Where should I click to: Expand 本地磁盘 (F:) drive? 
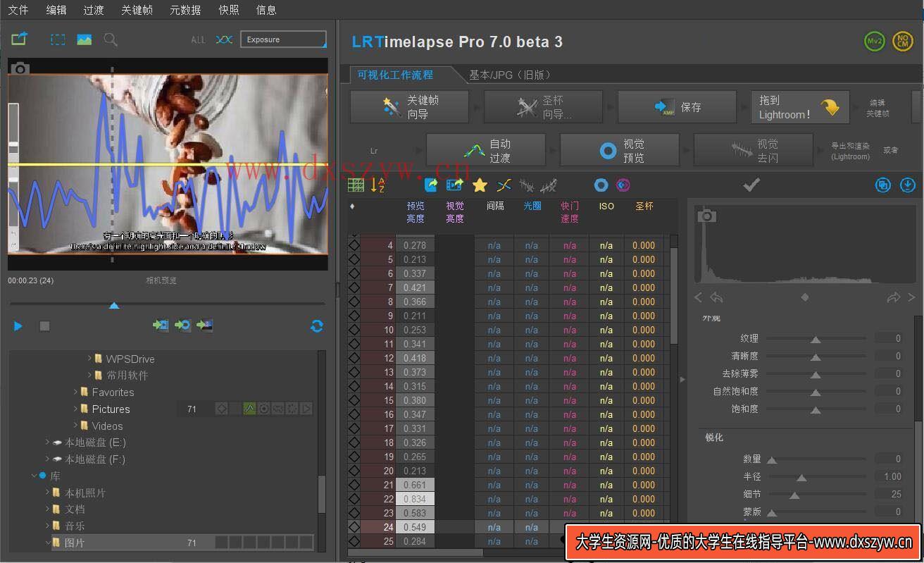pyautogui.click(x=47, y=459)
